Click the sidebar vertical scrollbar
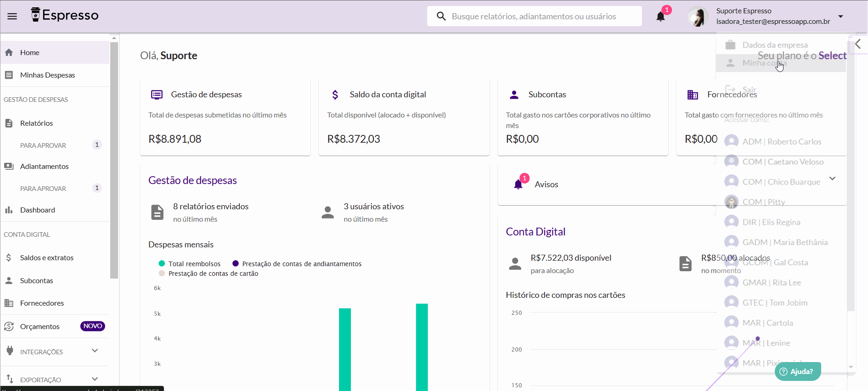This screenshot has width=868, height=391. 114,160
